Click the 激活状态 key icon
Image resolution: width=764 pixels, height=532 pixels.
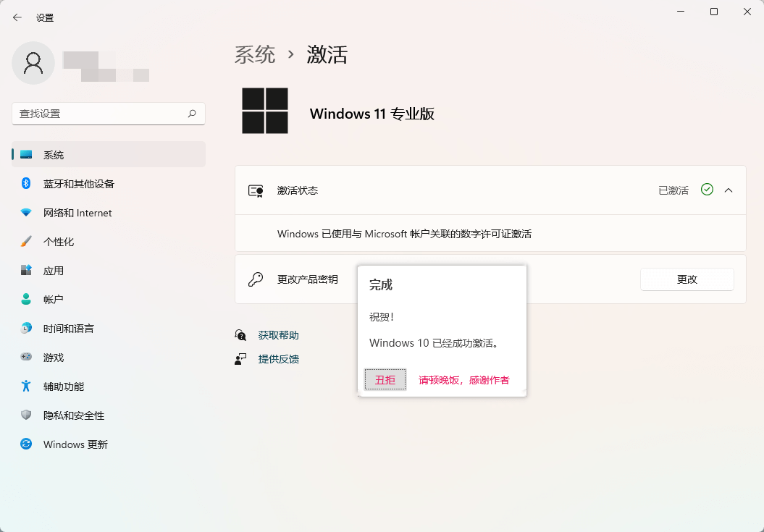[257, 190]
